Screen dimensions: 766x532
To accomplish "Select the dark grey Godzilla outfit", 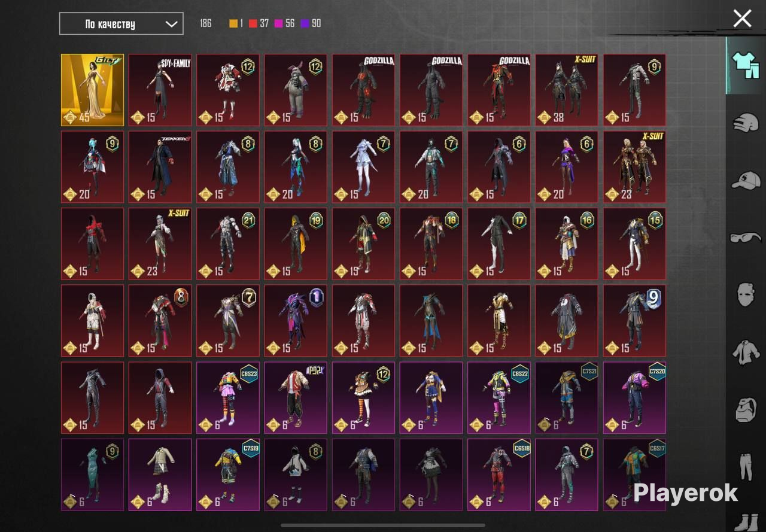I will click(431, 90).
